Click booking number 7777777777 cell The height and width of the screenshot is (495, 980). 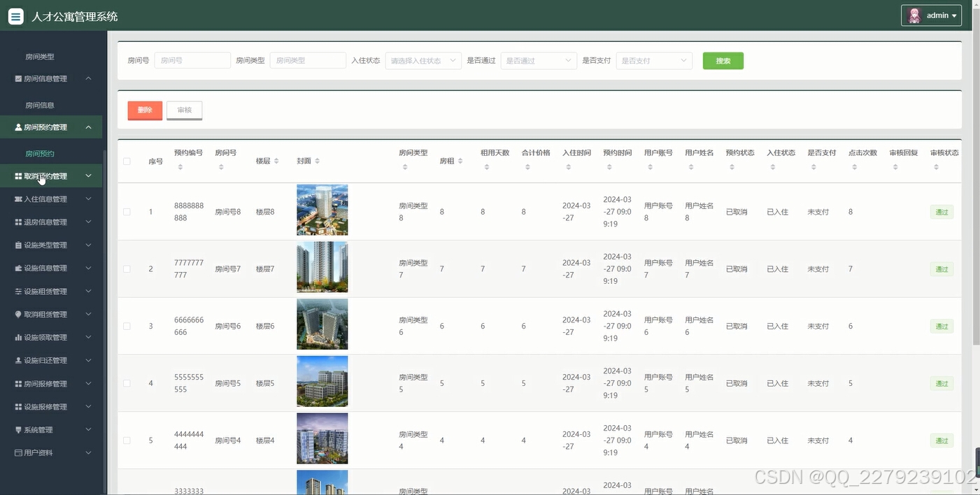tap(189, 269)
